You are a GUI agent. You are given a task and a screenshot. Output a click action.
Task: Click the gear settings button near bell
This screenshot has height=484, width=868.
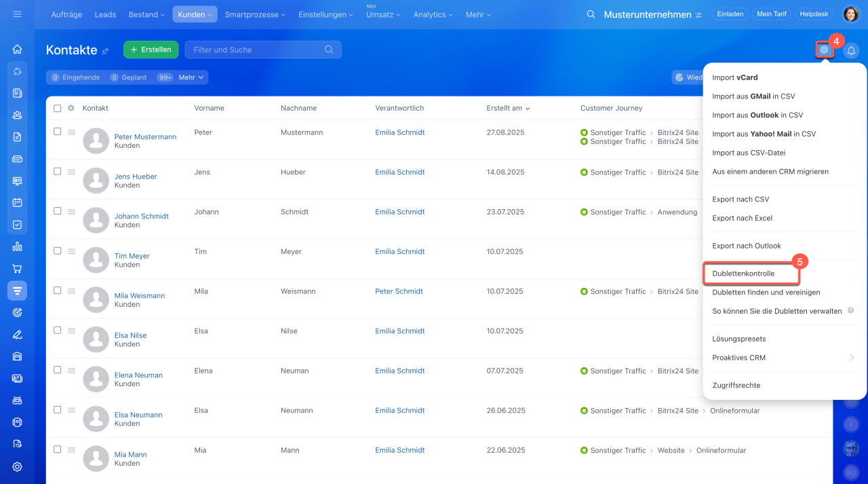(x=824, y=50)
